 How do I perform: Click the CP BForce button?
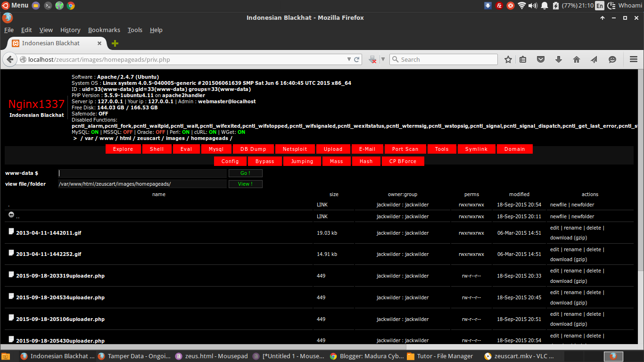[x=403, y=161]
